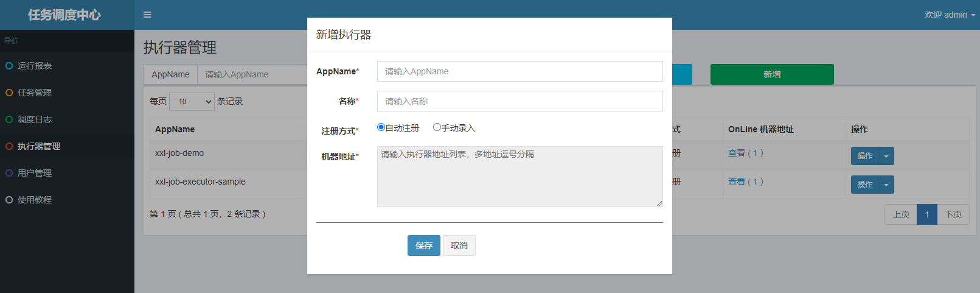Click 操作 button for xxl-job-demo row
Screen dimensions: 980x293
click(x=865, y=156)
